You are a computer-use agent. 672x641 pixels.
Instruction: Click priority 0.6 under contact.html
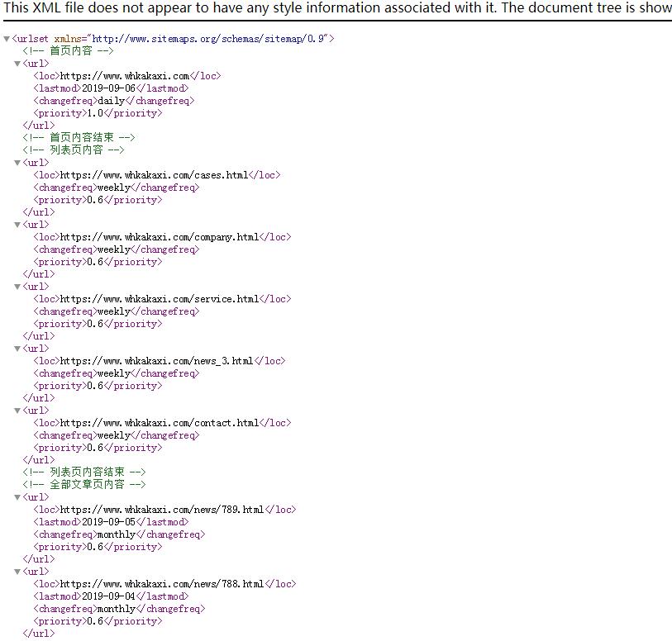point(95,448)
